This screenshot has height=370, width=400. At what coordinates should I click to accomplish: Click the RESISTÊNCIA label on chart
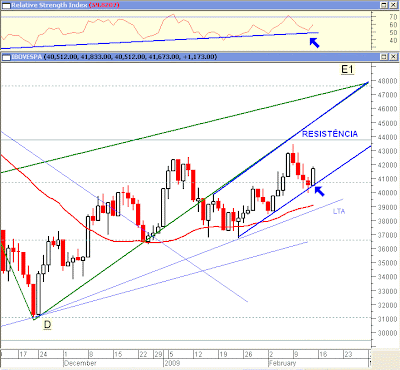coord(330,134)
